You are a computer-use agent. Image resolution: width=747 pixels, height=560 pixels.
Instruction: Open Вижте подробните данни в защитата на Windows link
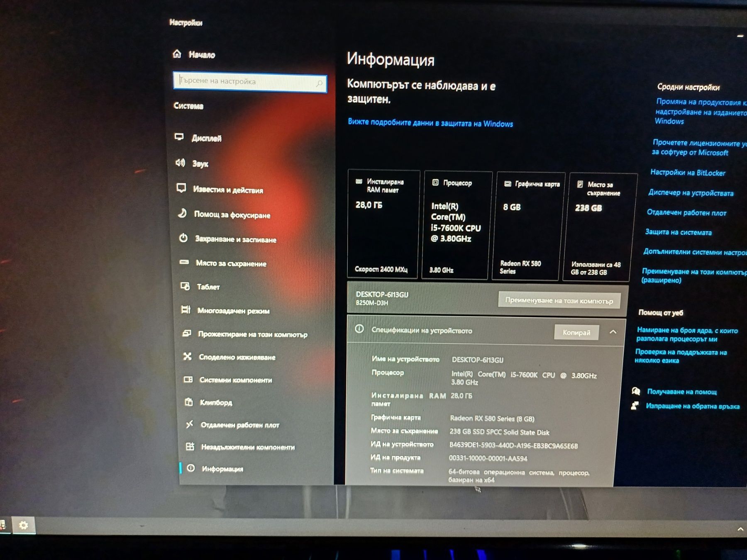[430, 123]
